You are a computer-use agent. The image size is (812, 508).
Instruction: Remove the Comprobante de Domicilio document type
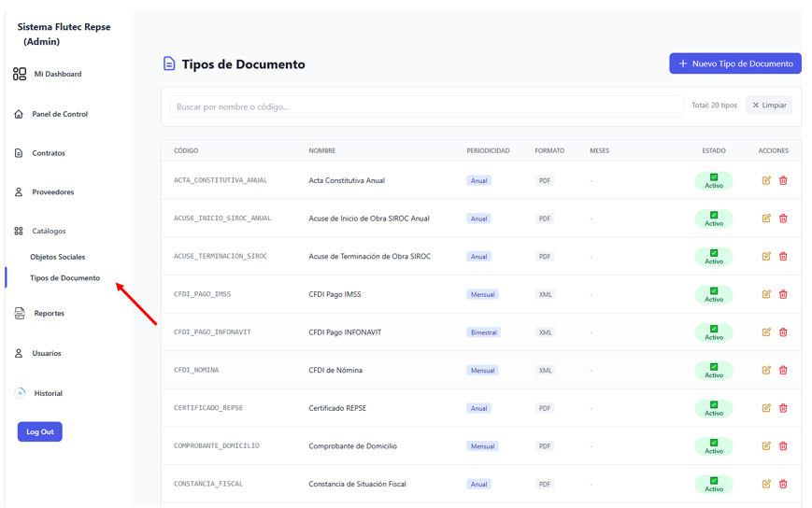783,446
